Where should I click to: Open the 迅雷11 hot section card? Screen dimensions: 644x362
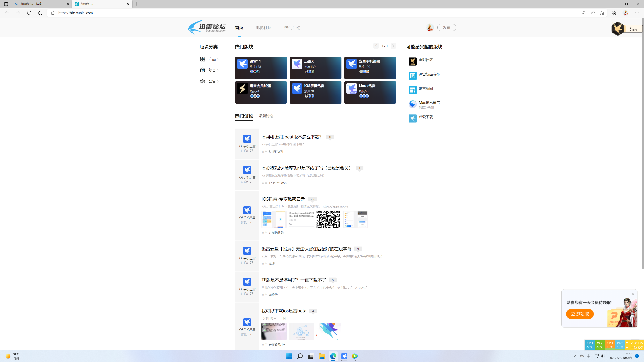tap(261, 68)
